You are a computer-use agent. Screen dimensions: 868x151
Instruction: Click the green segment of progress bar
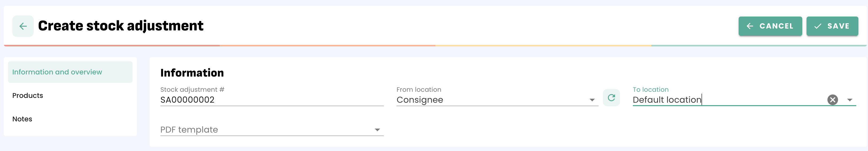point(758,45)
